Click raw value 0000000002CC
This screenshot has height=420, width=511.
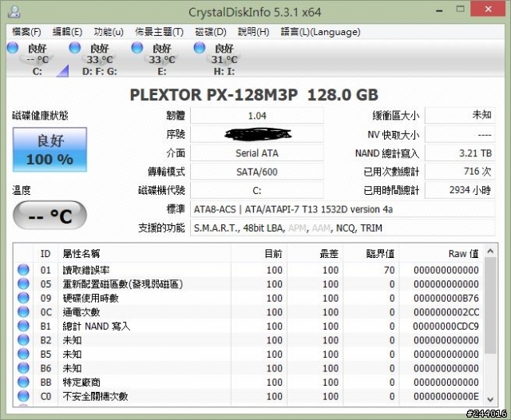tap(446, 312)
